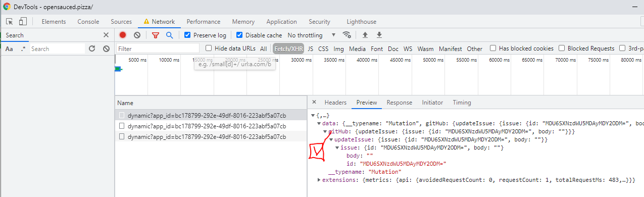644x197 pixels.
Task: Show the Response tab
Action: [x=400, y=103]
